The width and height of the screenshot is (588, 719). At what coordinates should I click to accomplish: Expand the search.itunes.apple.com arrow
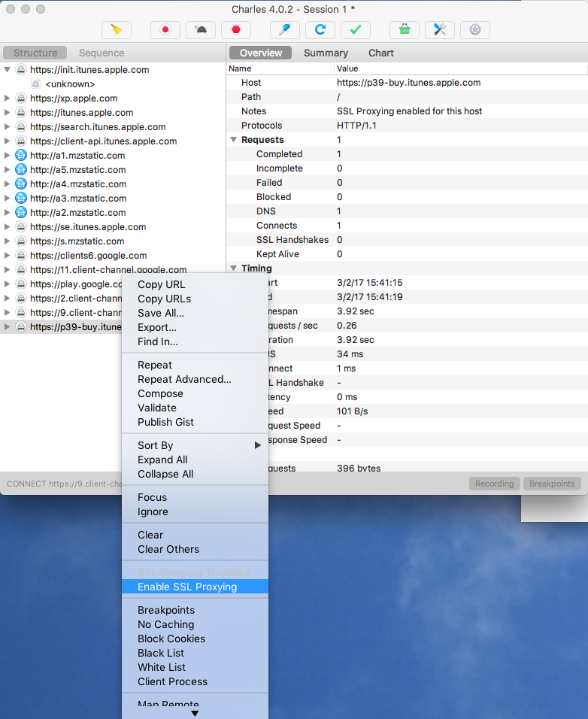point(8,126)
